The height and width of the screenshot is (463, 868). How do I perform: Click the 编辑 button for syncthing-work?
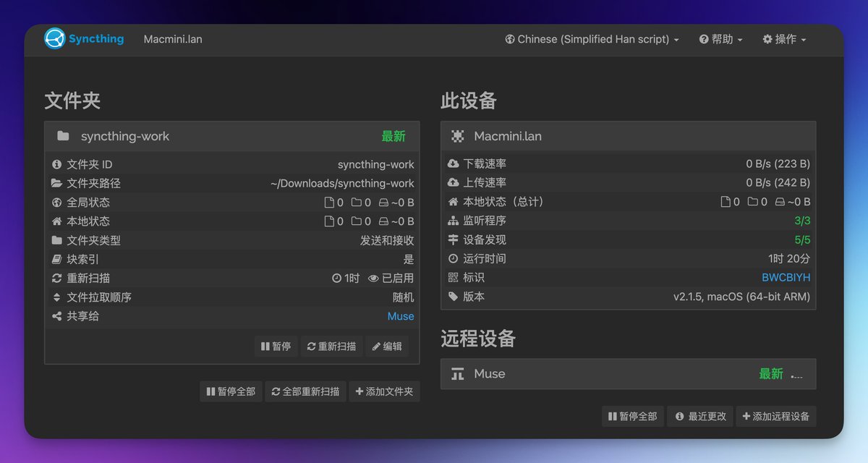[x=387, y=347]
